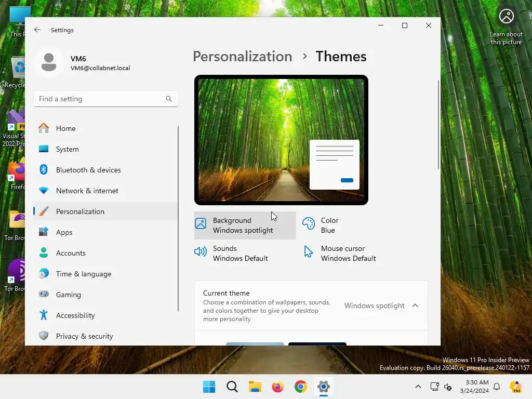Click the network display tray icon
This screenshot has height=399, width=532.
434,387
